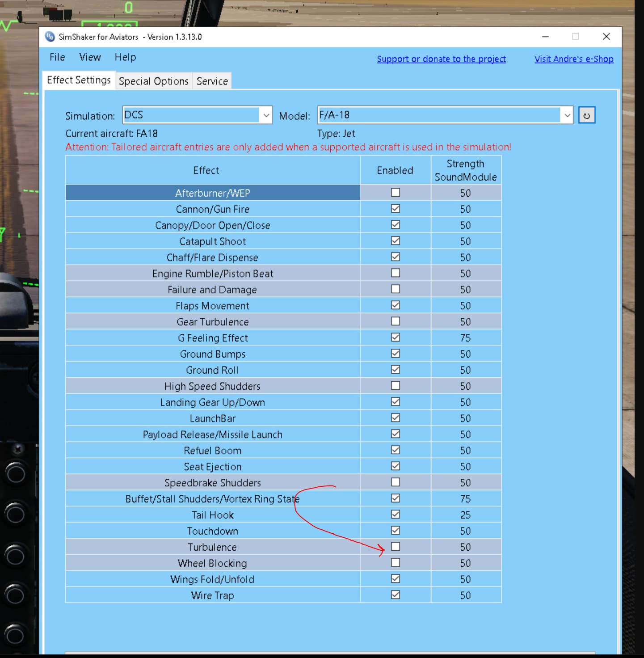Open Support or donate to the project link
This screenshot has width=644, height=658.
(441, 59)
